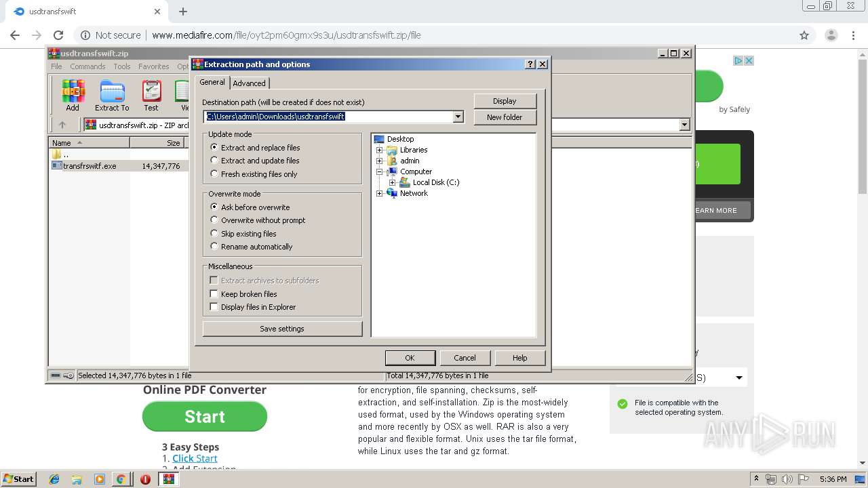Image resolution: width=868 pixels, height=488 pixels.
Task: Select admin folder in the tree
Action: point(410,161)
